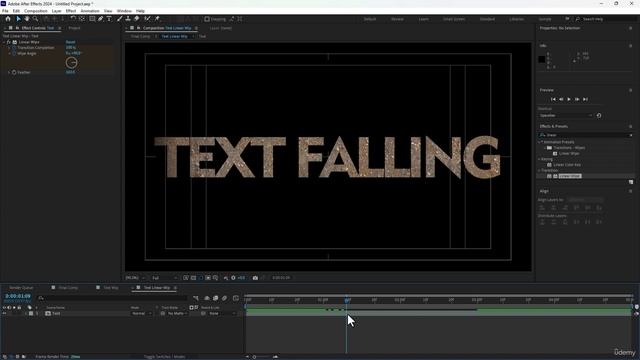Click the Linear Wipe preset icon under Transitions - Wipes
Screen dimensions: 640x360
click(x=555, y=153)
